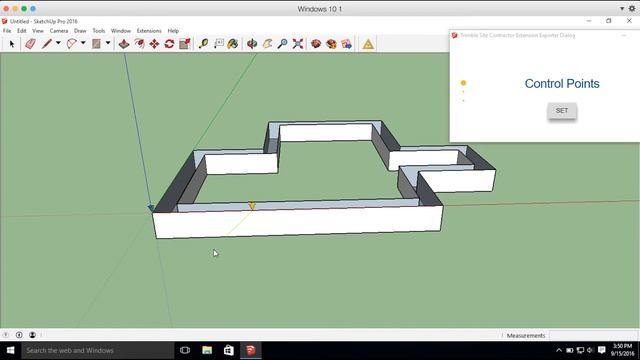
Task: Click the SketchUp taskbar icon
Action: pyautogui.click(x=251, y=350)
